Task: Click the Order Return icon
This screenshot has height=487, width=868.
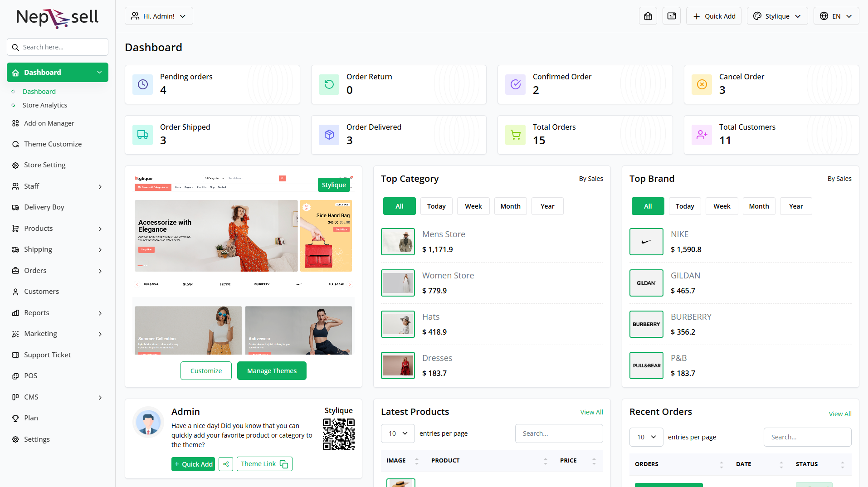Action: pos(329,84)
